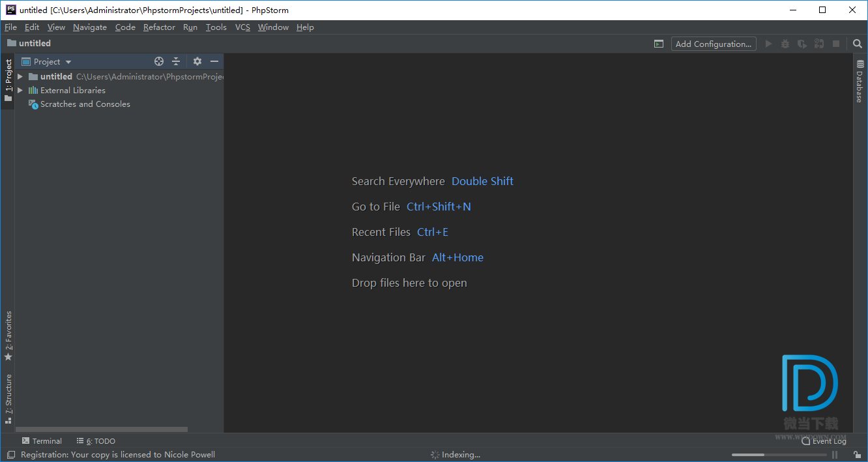
Task: Click the External Libraries bars icon
Action: pos(33,90)
